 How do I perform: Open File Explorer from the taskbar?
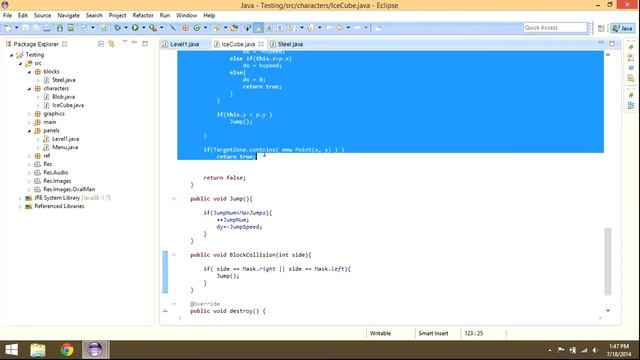38,350
